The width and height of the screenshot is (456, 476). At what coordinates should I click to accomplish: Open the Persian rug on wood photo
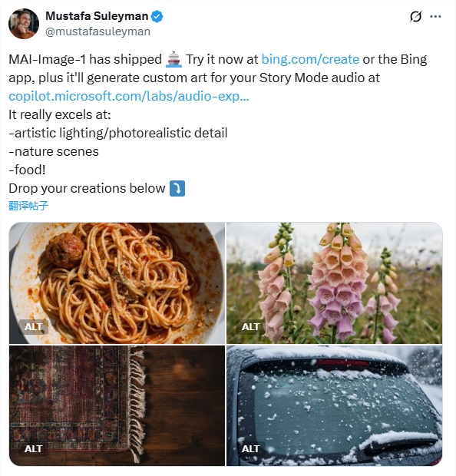(117, 405)
